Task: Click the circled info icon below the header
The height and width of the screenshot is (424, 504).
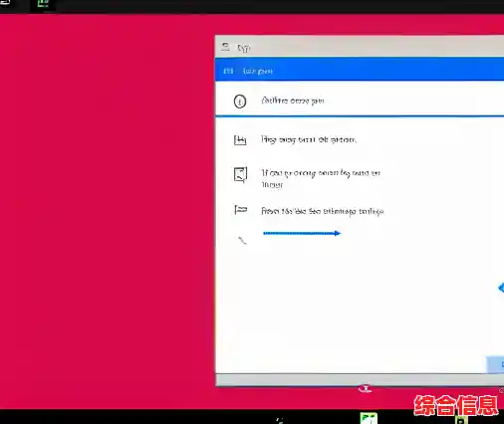Action: (240, 102)
